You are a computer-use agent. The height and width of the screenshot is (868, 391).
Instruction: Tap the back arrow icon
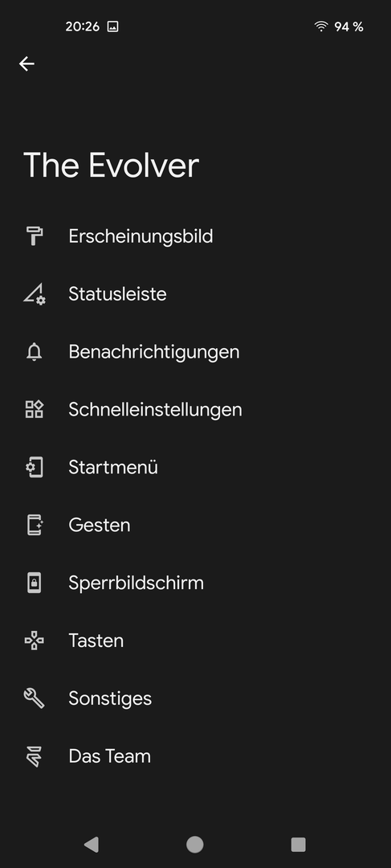26,63
